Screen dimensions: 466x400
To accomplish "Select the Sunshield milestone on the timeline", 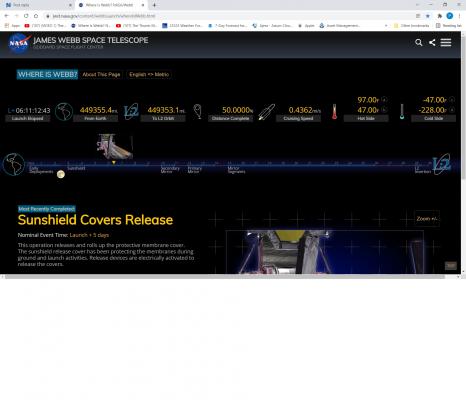I will tap(76, 168).
